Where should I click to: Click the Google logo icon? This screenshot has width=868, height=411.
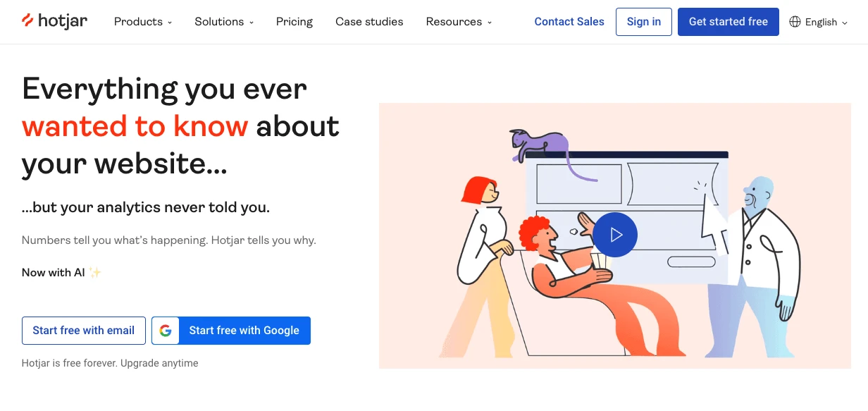pos(166,331)
